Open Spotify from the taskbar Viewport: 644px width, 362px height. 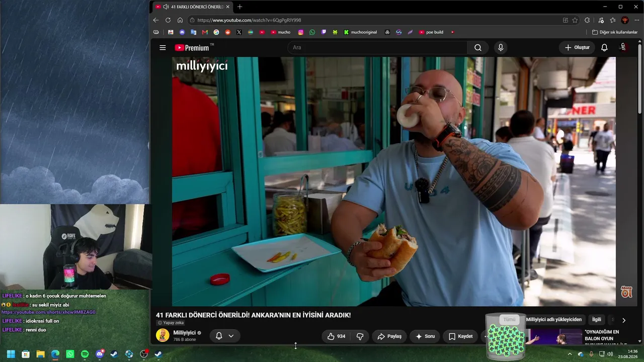click(85, 354)
